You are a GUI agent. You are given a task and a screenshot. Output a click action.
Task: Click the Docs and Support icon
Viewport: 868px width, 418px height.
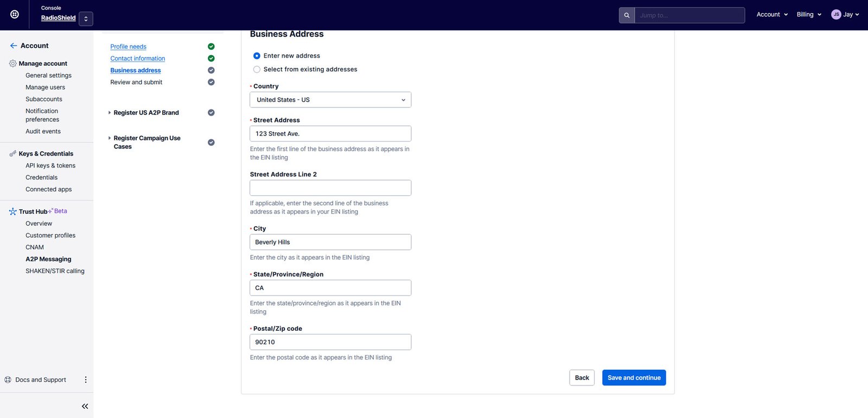pyautogui.click(x=8, y=380)
